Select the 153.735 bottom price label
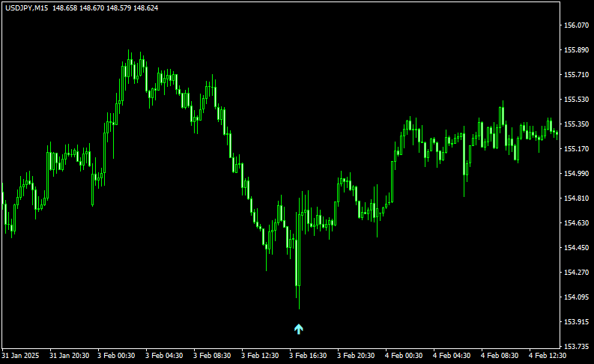 pyautogui.click(x=575, y=347)
